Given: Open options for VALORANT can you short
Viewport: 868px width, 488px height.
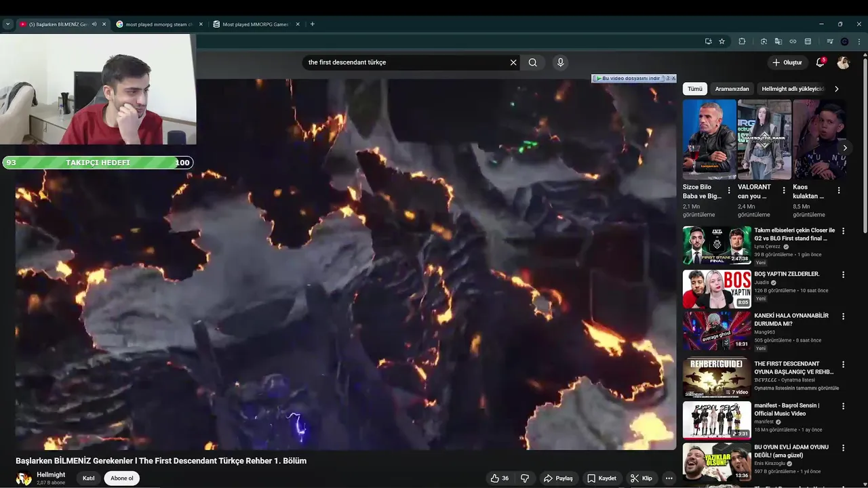Looking at the screenshot, I should [x=784, y=190].
